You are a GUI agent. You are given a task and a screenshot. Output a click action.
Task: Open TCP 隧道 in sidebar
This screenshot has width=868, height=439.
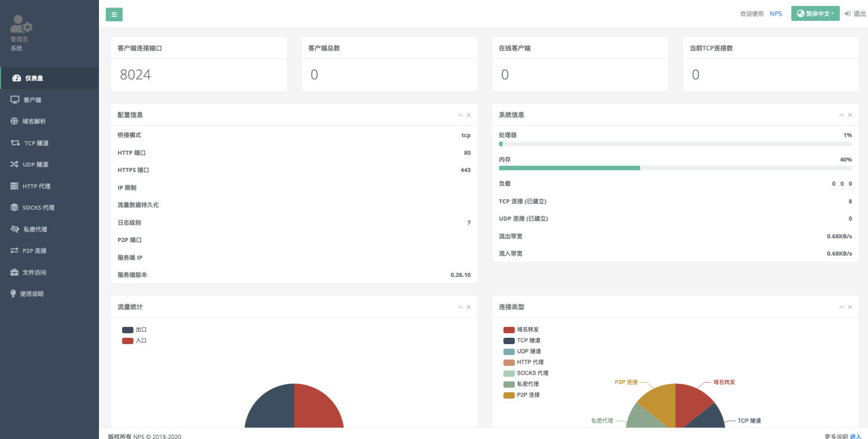(49, 143)
